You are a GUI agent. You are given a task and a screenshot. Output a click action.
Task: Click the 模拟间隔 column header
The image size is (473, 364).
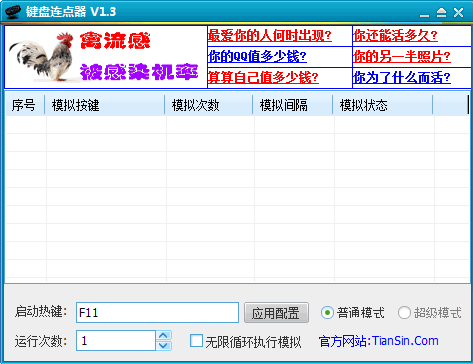tap(293, 105)
